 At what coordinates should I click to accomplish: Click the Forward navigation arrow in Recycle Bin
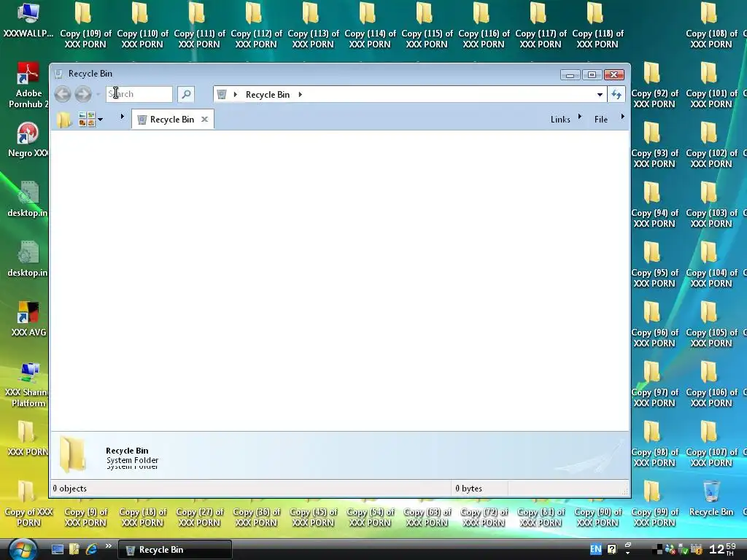(83, 94)
